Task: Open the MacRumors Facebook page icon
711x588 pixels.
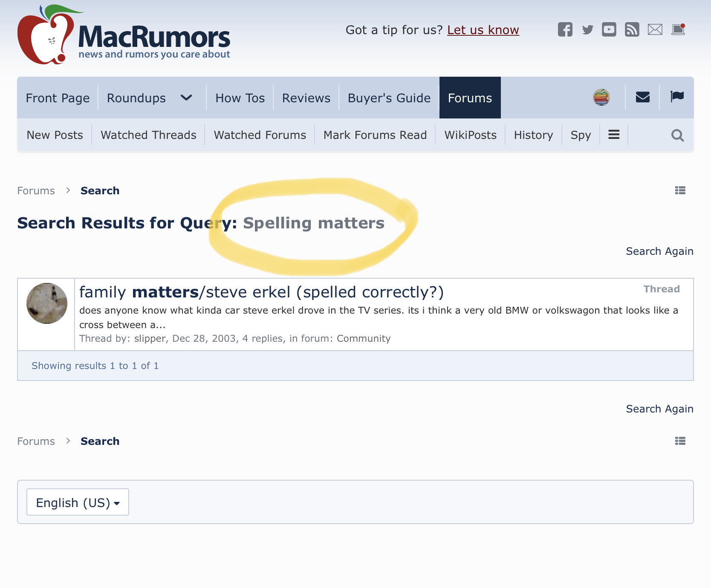Action: coord(565,29)
